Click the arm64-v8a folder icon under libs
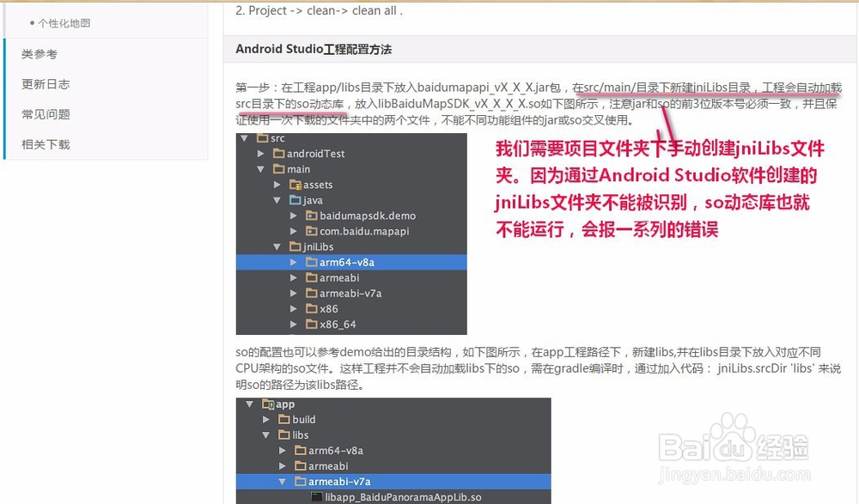 [300, 450]
